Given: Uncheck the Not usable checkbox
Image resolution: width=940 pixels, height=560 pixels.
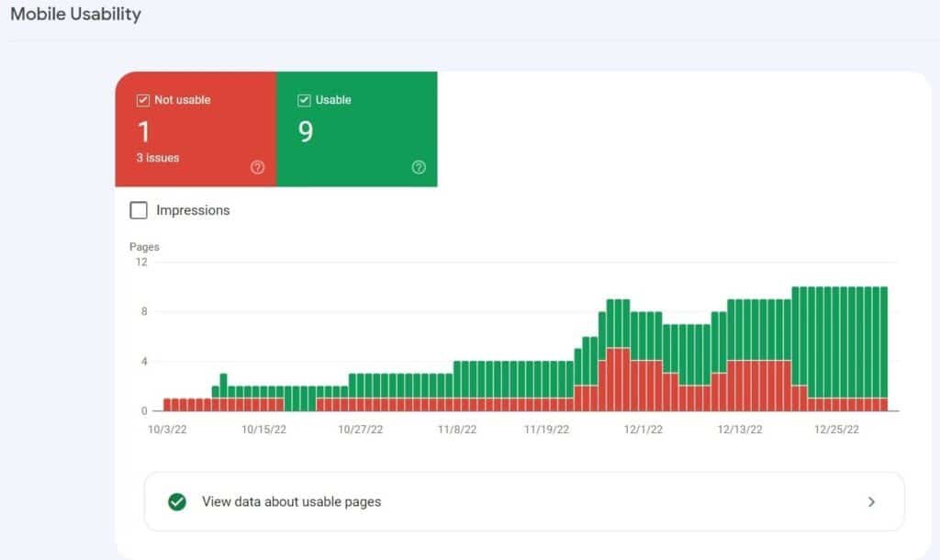Looking at the screenshot, I should [x=142, y=100].
